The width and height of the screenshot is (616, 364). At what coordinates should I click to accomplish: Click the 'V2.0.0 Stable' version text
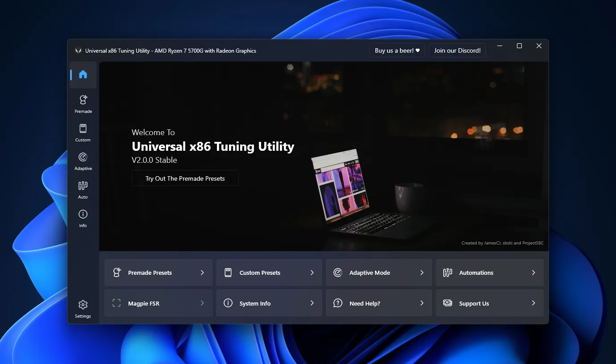click(x=154, y=160)
